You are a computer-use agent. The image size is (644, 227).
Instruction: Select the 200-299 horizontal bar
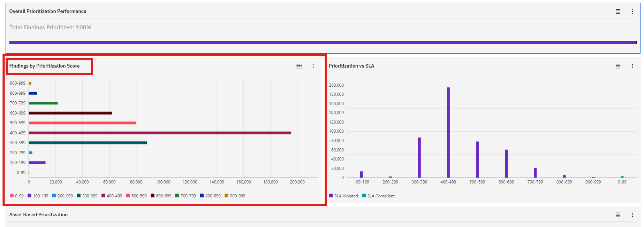(31, 153)
